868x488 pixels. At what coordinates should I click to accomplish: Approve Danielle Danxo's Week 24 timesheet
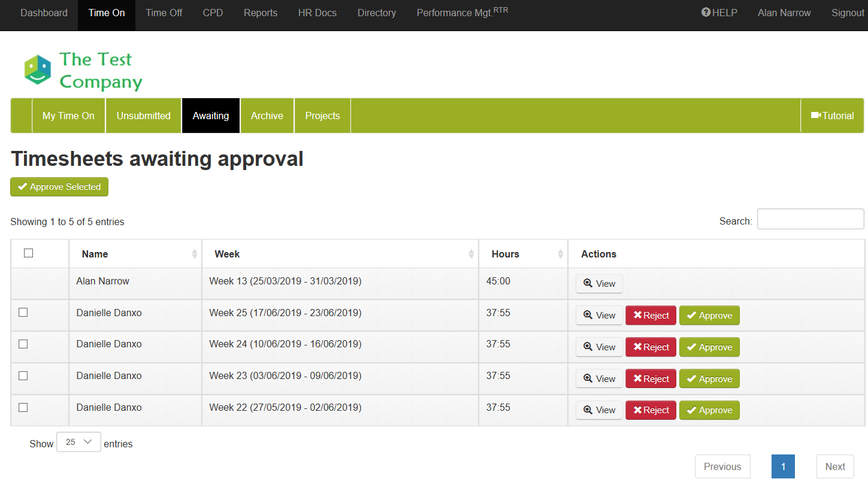point(709,347)
